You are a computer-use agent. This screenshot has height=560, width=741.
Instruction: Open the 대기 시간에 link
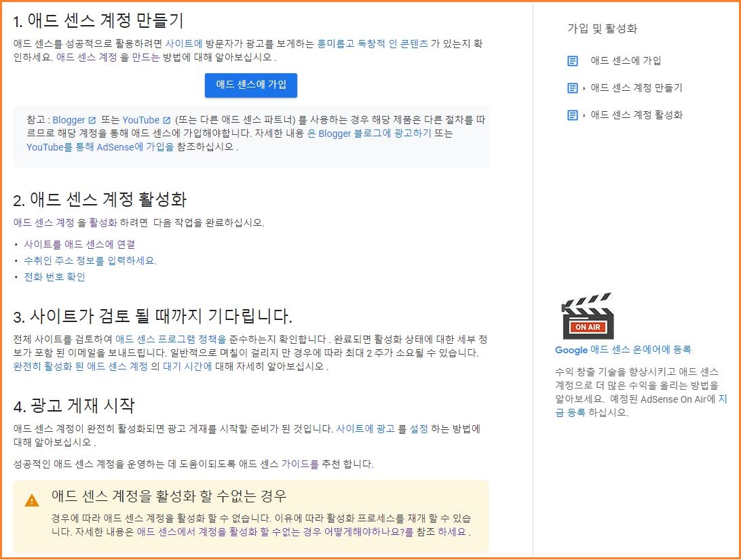(187, 366)
